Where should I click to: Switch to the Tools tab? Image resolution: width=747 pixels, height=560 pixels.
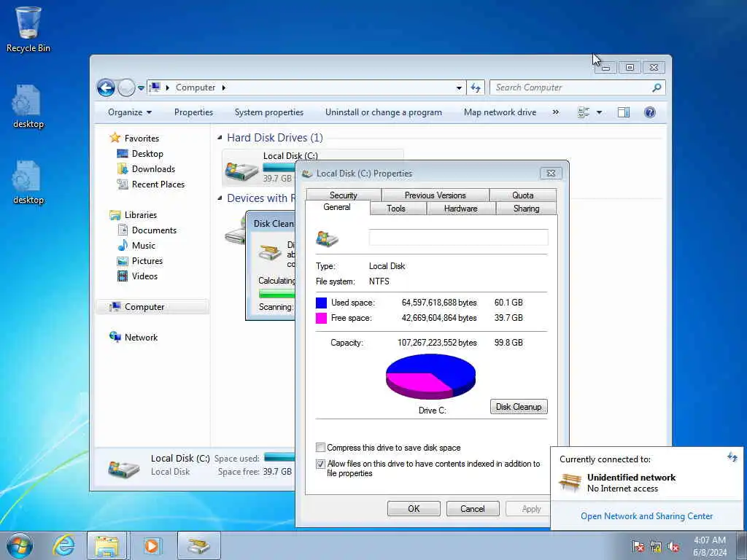tap(396, 209)
